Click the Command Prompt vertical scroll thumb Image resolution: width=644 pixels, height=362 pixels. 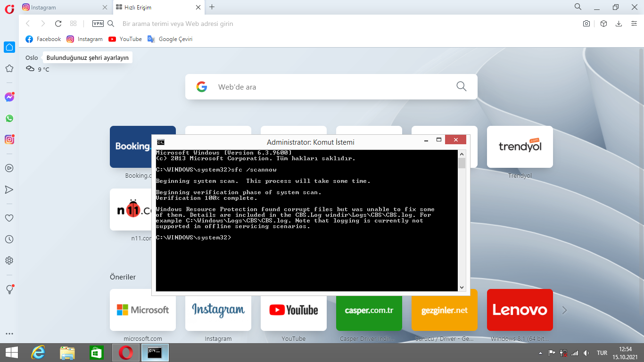[462, 163]
